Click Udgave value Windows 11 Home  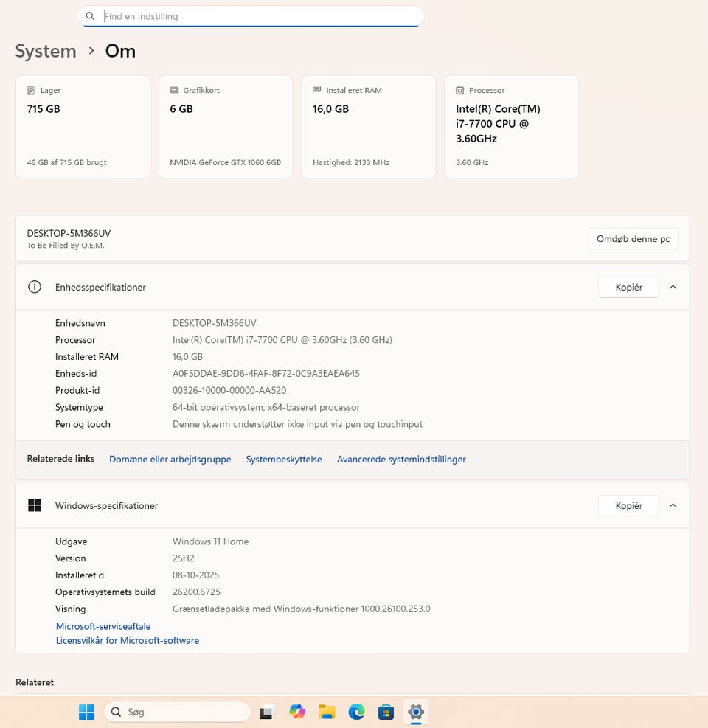coord(210,541)
